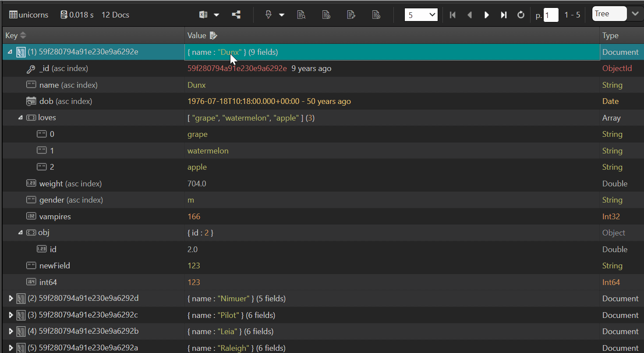This screenshot has height=353, width=644.
Task: Click the page number input field
Action: click(x=551, y=15)
